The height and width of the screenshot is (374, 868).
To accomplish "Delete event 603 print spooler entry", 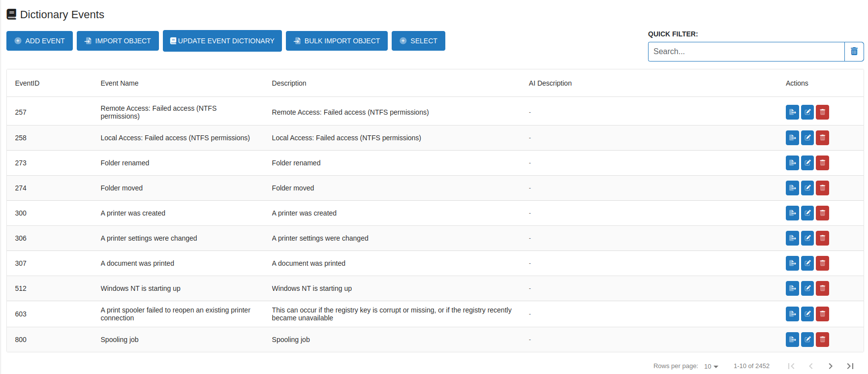I will [x=822, y=314].
